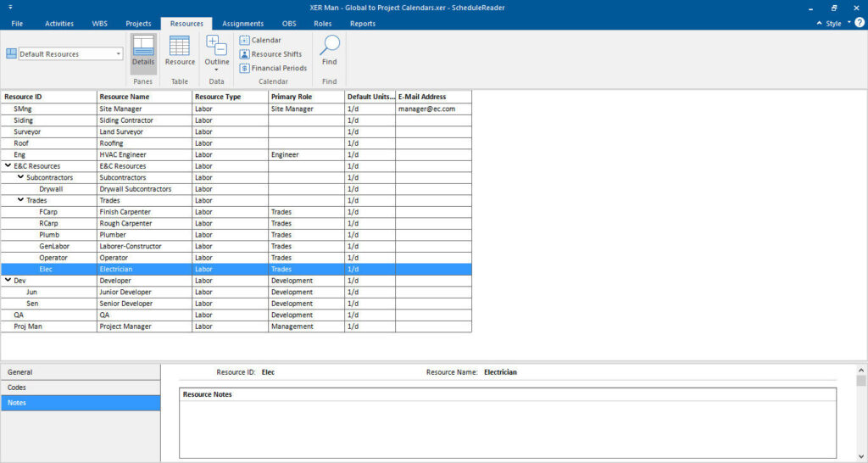Collapse the Subcontractors group
Viewport: 868px width, 463px height.
[x=21, y=177]
